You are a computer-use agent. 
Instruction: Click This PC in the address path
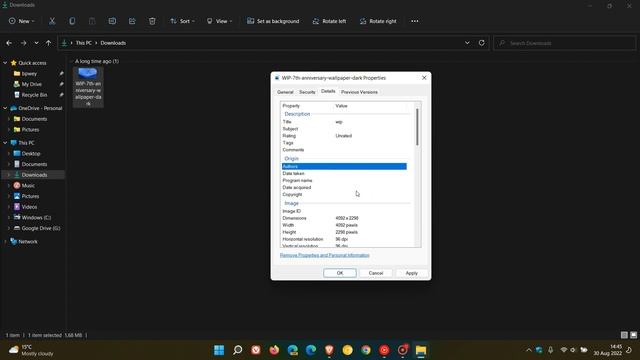pyautogui.click(x=84, y=43)
